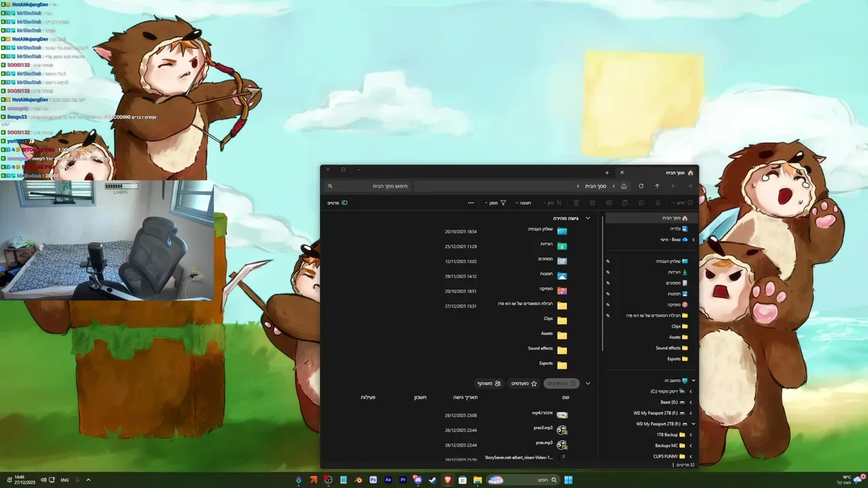This screenshot has width=868, height=488.
Task: Click the Forward navigation arrow in Explorer
Action: pyautogui.click(x=673, y=186)
